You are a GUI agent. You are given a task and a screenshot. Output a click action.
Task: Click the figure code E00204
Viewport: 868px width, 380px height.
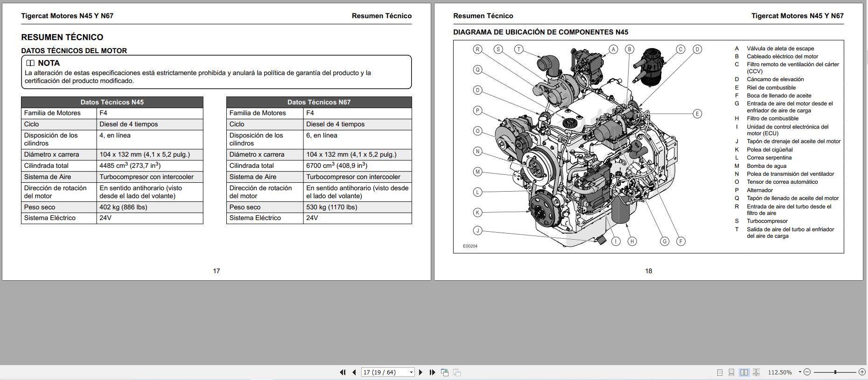click(470, 246)
